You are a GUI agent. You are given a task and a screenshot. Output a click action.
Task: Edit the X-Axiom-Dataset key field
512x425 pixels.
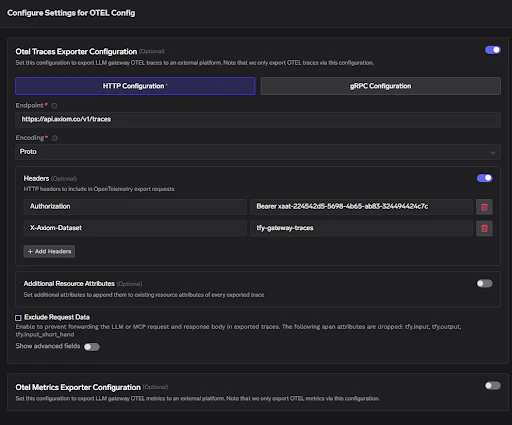pyautogui.click(x=135, y=228)
